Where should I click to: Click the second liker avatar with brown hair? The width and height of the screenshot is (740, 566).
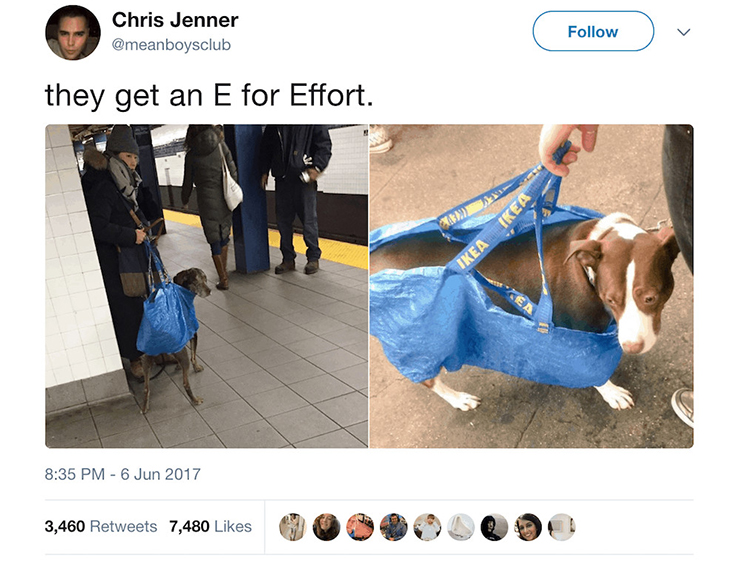[x=326, y=527]
